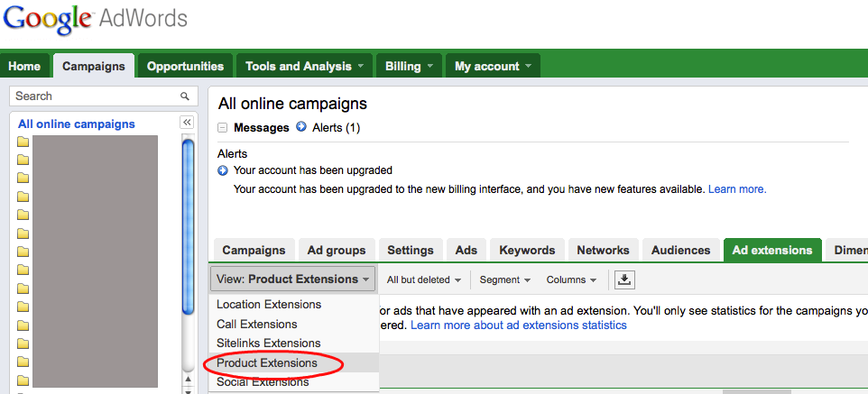The width and height of the screenshot is (868, 394).
Task: Collapse the sidebar with double-chevron button
Action: (187, 123)
